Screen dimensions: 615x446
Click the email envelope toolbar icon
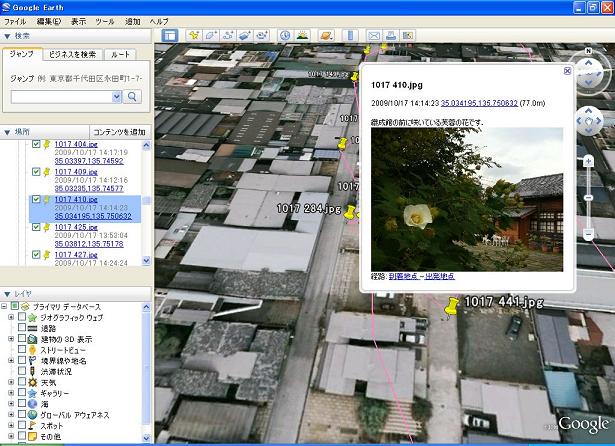click(x=374, y=36)
